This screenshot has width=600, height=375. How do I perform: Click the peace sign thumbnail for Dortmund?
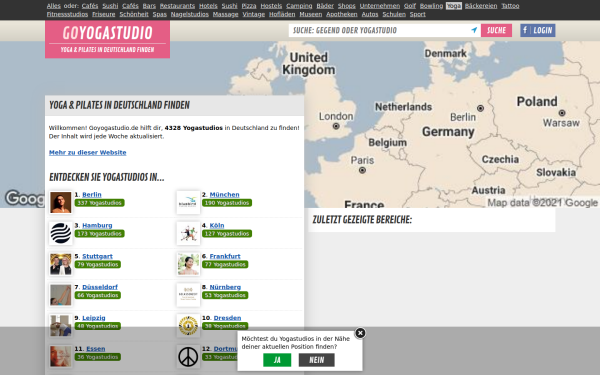pos(188,356)
